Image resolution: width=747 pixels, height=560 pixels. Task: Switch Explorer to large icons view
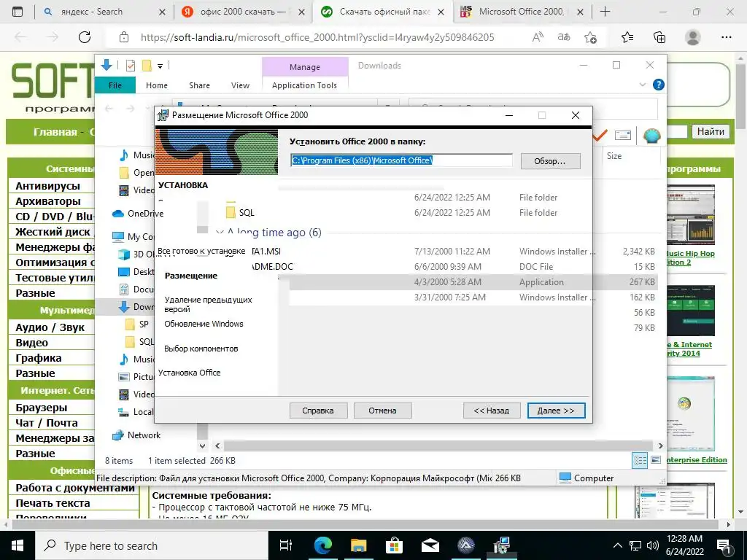pos(656,460)
